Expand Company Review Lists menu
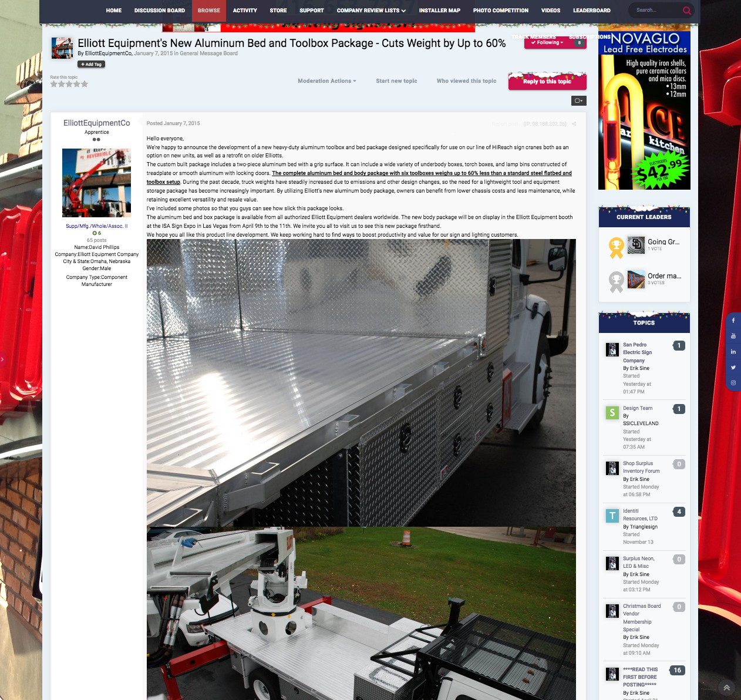The width and height of the screenshot is (741, 700). 371,11
